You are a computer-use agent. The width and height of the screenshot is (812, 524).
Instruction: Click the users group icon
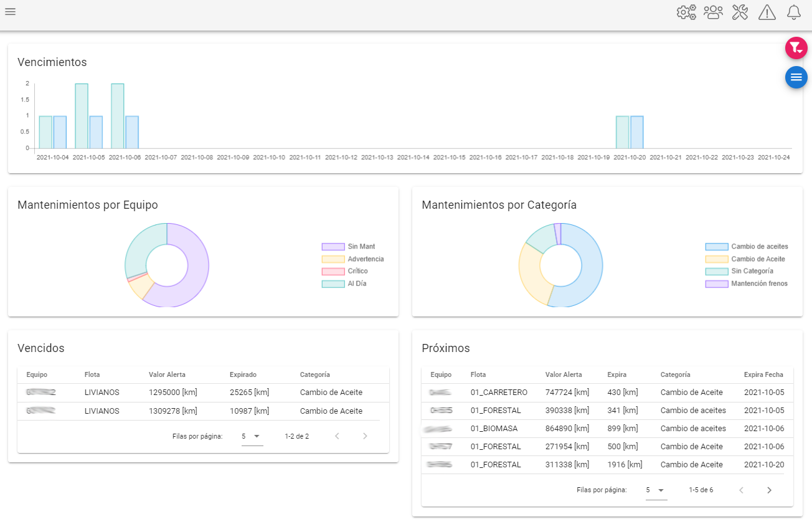click(713, 12)
